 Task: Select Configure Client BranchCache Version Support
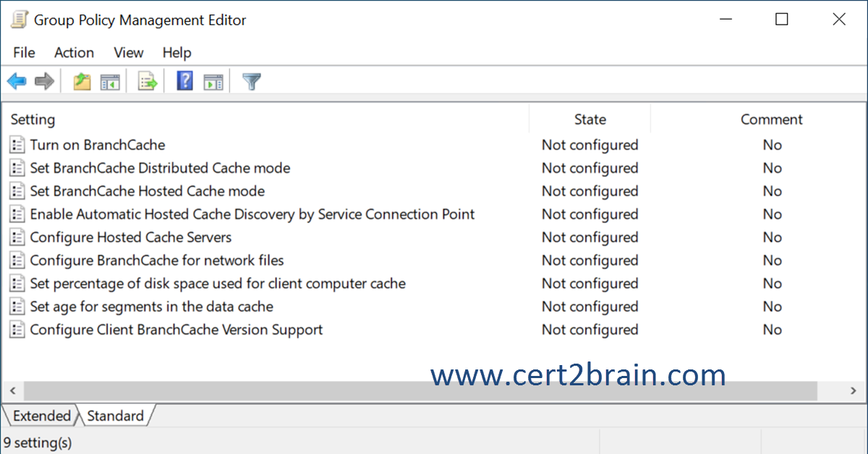click(x=176, y=330)
